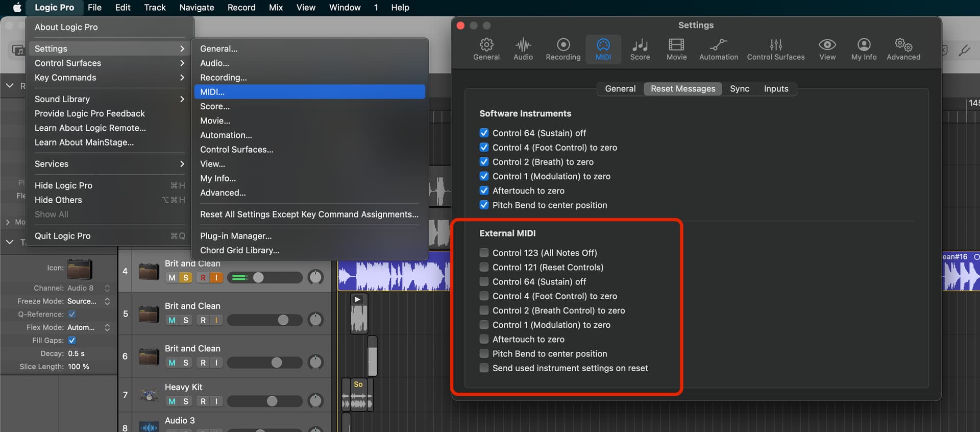
Task: Uncheck software Control 4 (Foot Control) to zero
Action: tap(484, 147)
